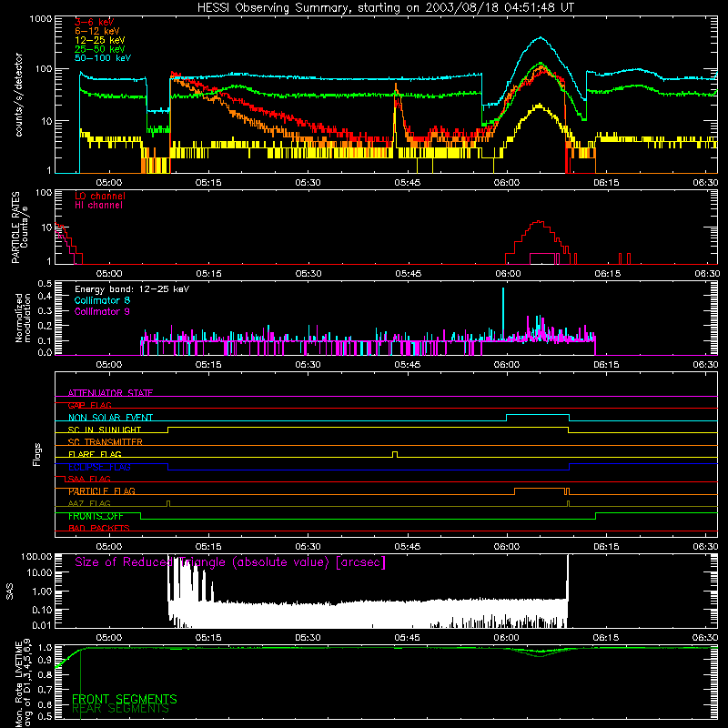Viewport: 728px width, 728px height.
Task: Select the '12-25 keV' legend label
Action: pos(100,40)
